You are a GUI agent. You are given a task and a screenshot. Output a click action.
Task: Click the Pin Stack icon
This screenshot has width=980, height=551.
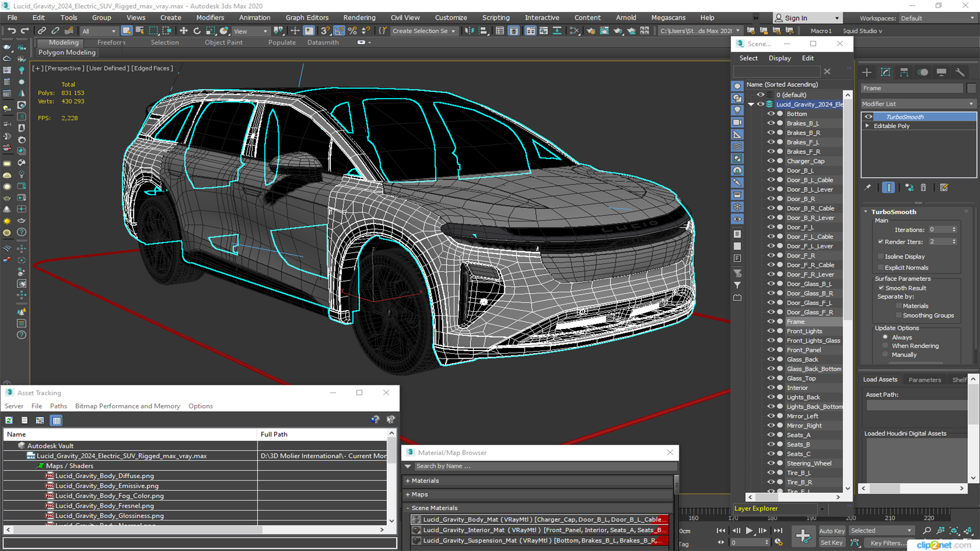(x=868, y=188)
